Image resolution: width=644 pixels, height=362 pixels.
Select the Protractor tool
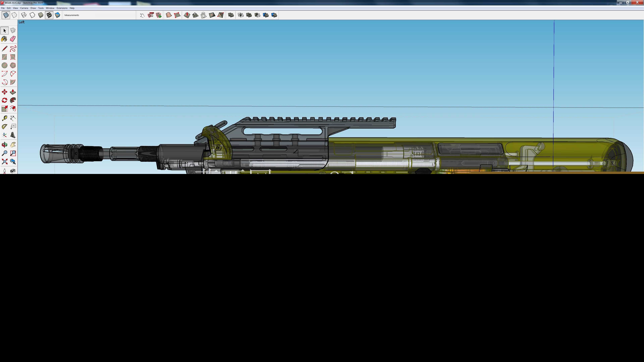tap(5, 127)
